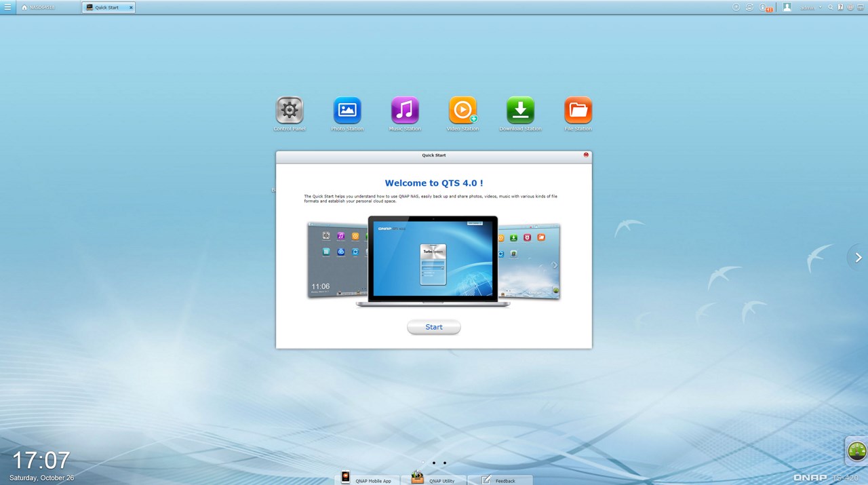Viewport: 868px width, 485px height.
Task: Close the Quick Start dialog window
Action: coord(586,155)
